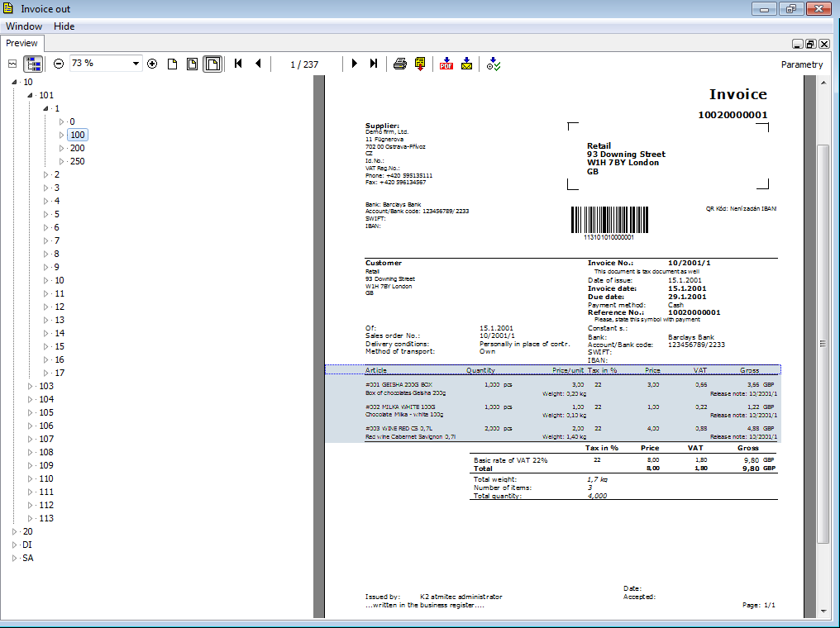Jump to the last page
The image size is (840, 628).
click(x=374, y=64)
